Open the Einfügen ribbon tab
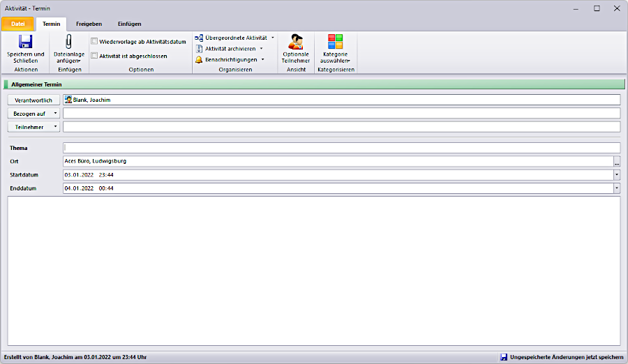The image size is (628, 364). (x=129, y=24)
